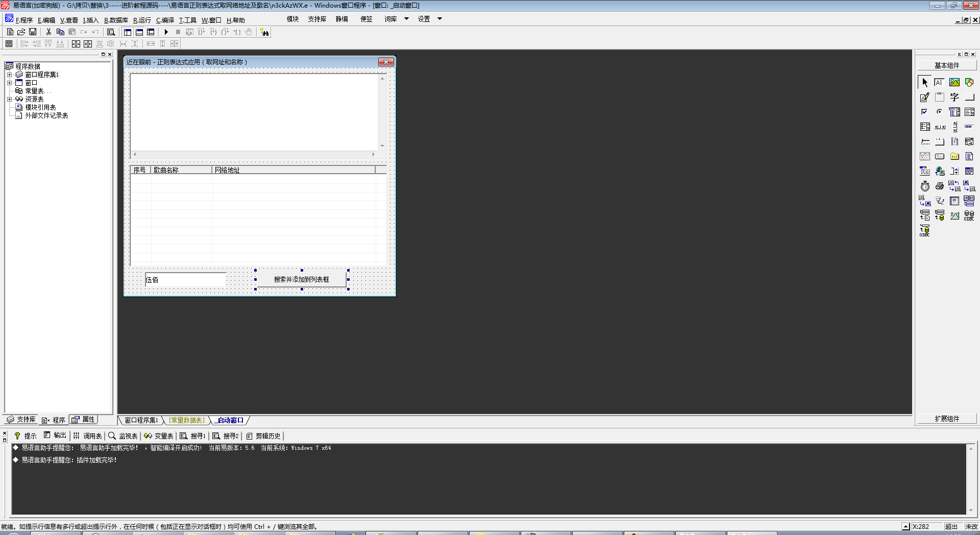980x535 pixels.
Task: Click the Run (play) toolbar icon
Action: 166,32
